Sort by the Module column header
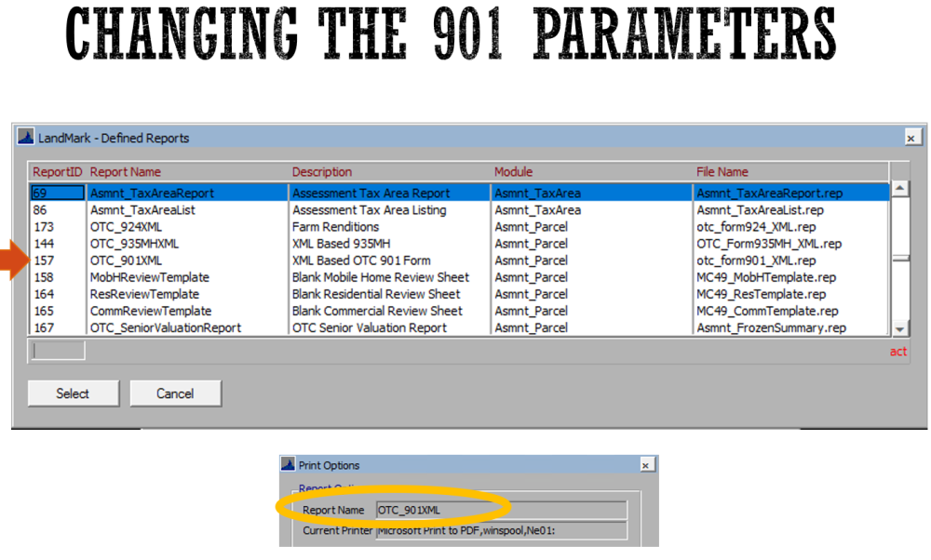Screen dimensions: 931x560 (512, 172)
